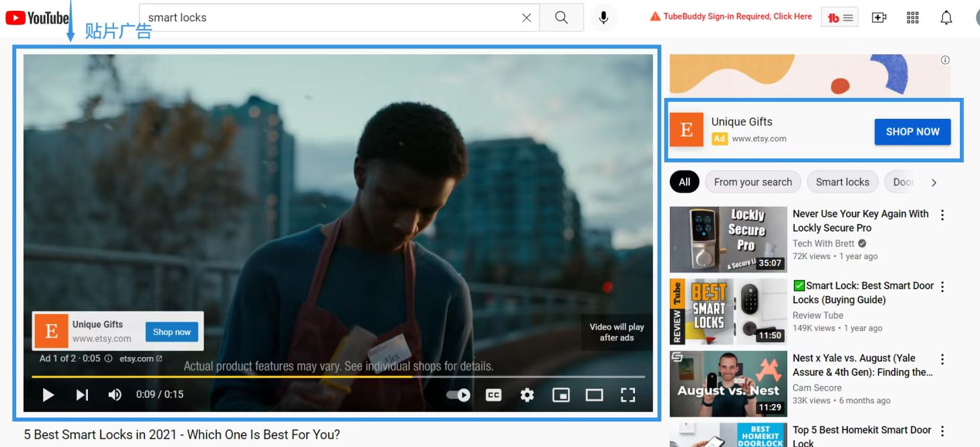Open the Review Tube channel
Image resolution: width=980 pixels, height=447 pixels.
coord(818,315)
